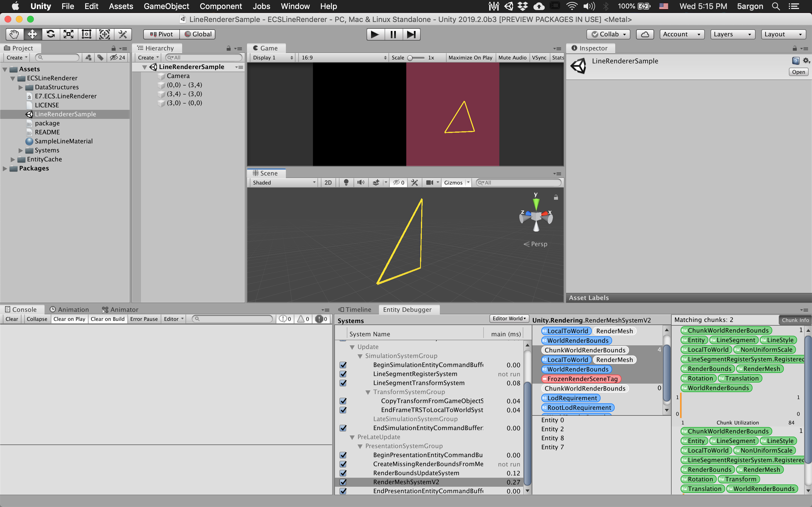Toggle scene audio speaker icon

coord(361,183)
